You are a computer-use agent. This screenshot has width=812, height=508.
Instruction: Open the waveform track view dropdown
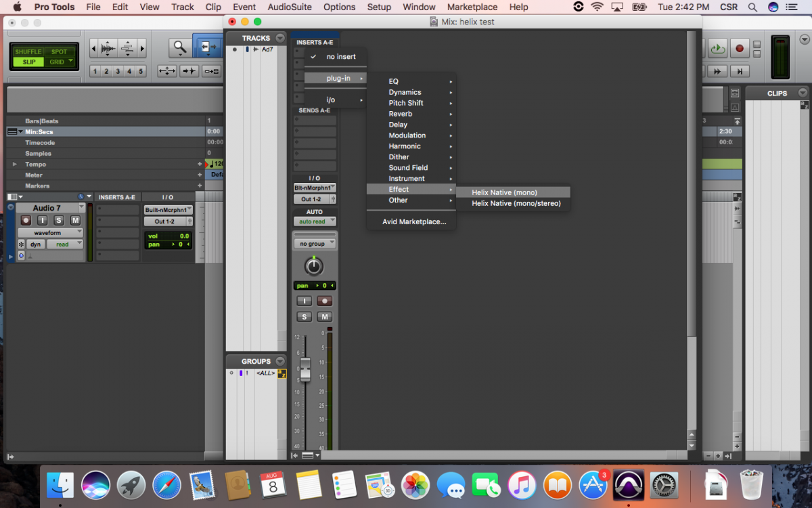pyautogui.click(x=51, y=232)
